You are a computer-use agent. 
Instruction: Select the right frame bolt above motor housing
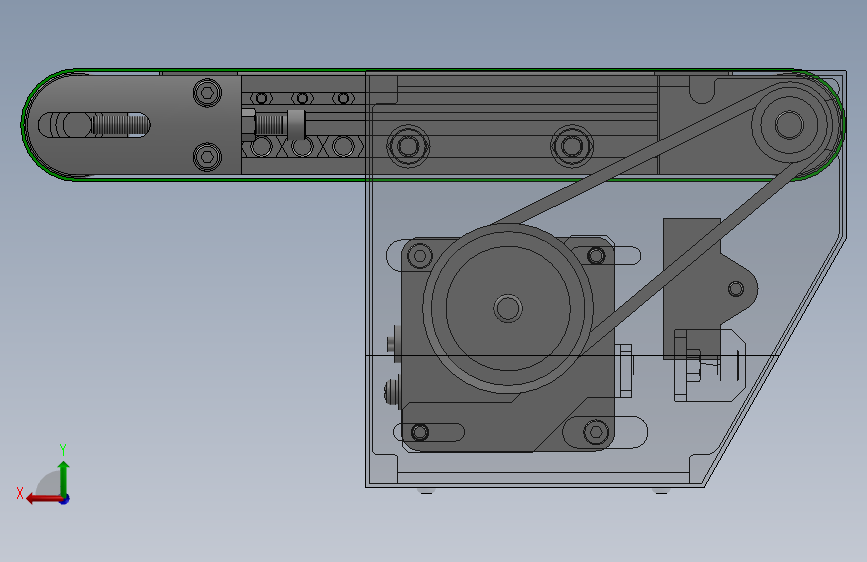tap(571, 147)
